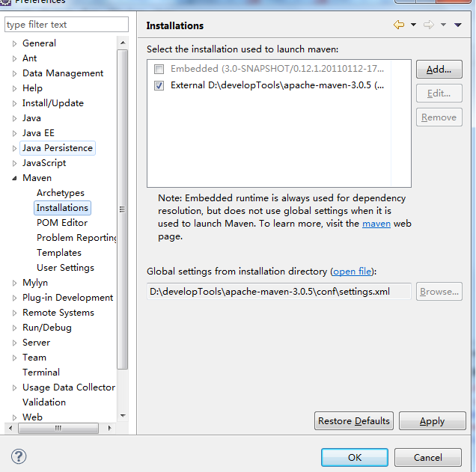Expand the Data Management node

click(14, 73)
